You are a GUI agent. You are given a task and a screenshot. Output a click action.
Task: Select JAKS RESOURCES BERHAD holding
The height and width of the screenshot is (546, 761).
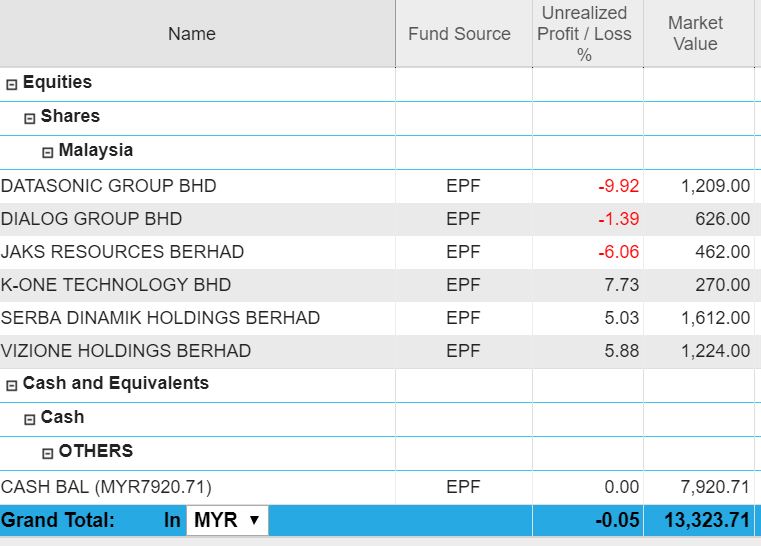[x=122, y=252]
